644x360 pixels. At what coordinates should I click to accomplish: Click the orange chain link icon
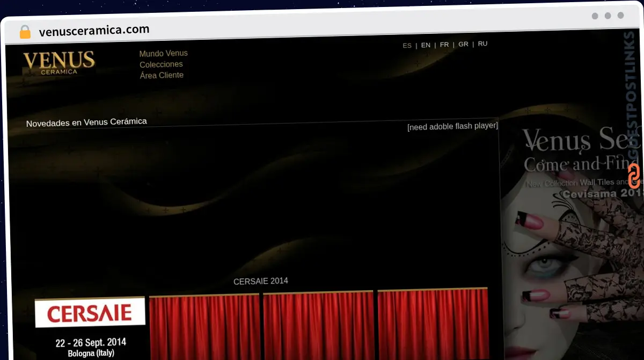[634, 176]
